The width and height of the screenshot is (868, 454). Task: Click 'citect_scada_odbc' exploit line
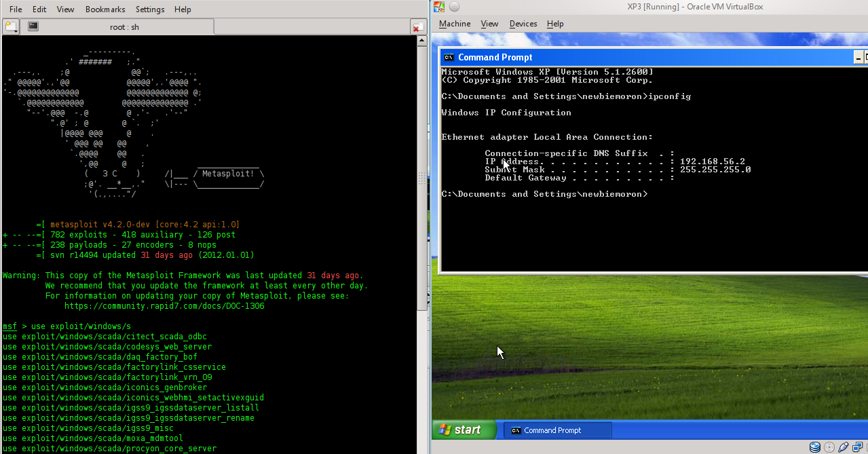(105, 337)
